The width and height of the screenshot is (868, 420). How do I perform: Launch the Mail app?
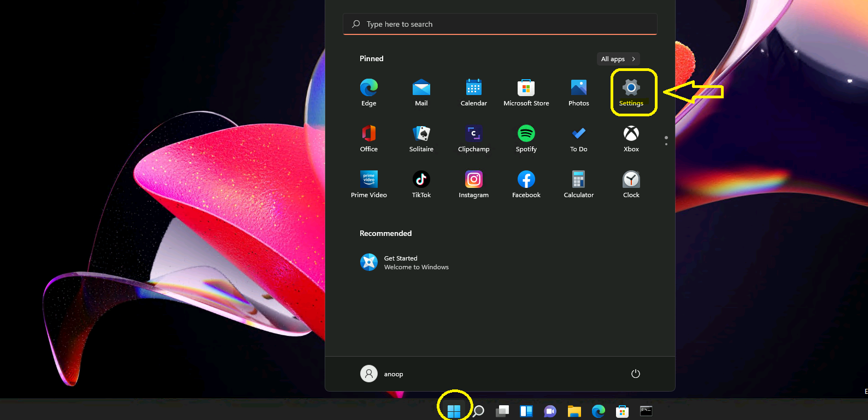[x=421, y=93]
